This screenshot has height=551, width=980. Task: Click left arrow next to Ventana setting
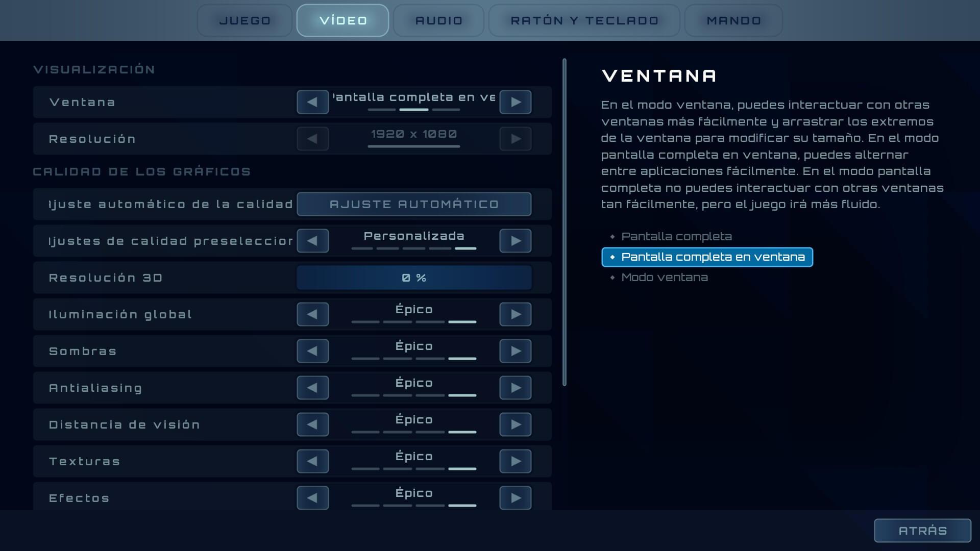point(312,102)
